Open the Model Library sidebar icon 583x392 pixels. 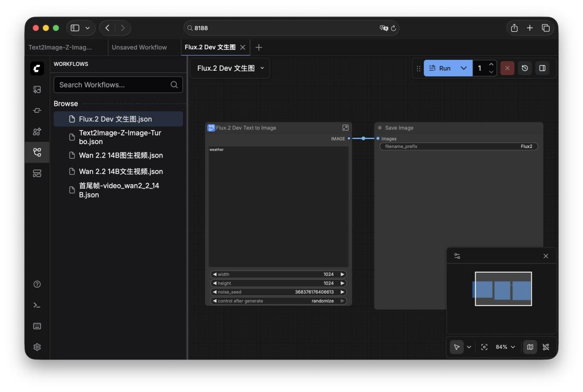tap(37, 131)
